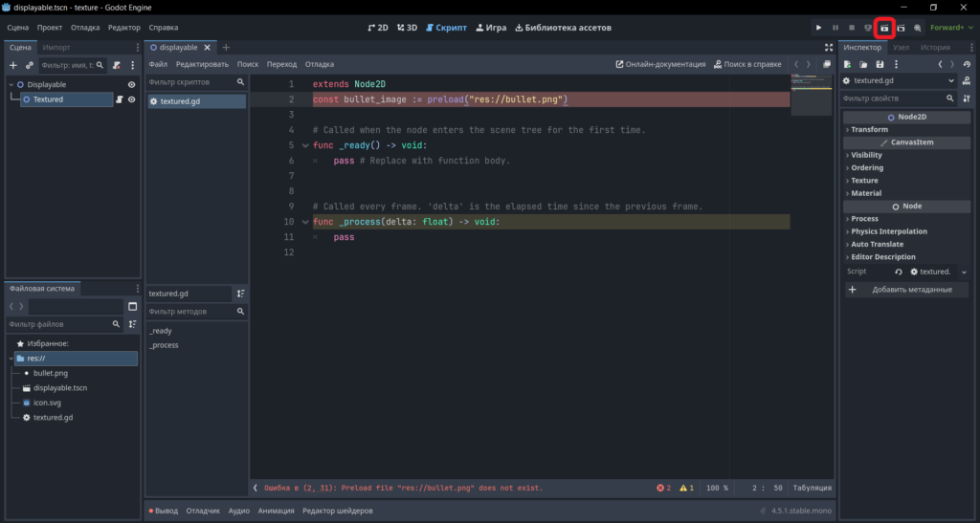The image size is (980, 523).
Task: Switch to the 2D workspace
Action: (377, 28)
